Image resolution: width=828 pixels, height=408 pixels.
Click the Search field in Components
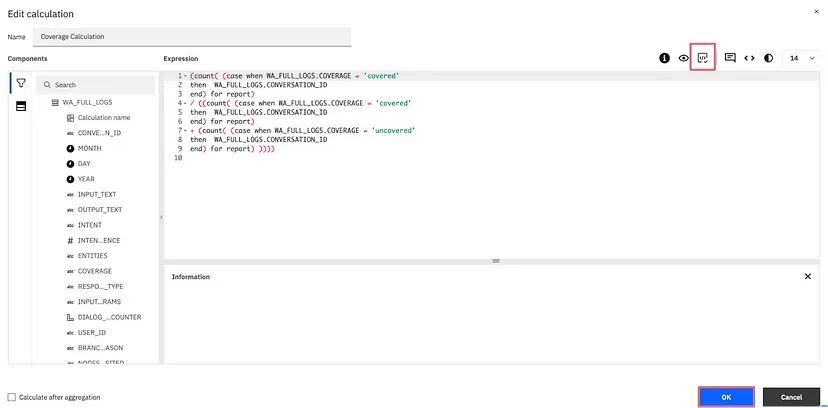95,84
